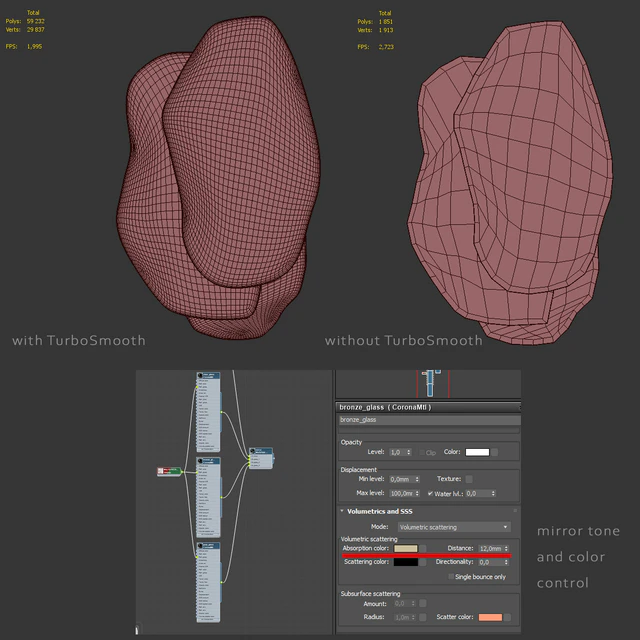Screen dimensions: 640x640
Task: Click the Directionality 0,0 field
Action: click(x=491, y=562)
